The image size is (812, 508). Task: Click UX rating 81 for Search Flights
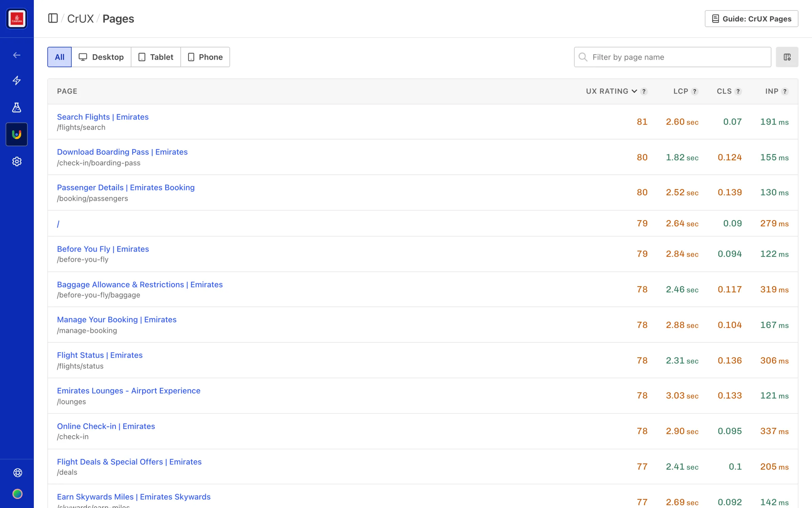642,122
